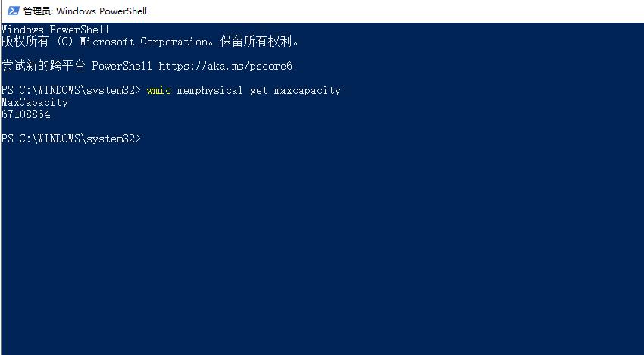Click the "get" keyword in the command
This screenshot has height=355, width=644.
coord(258,90)
